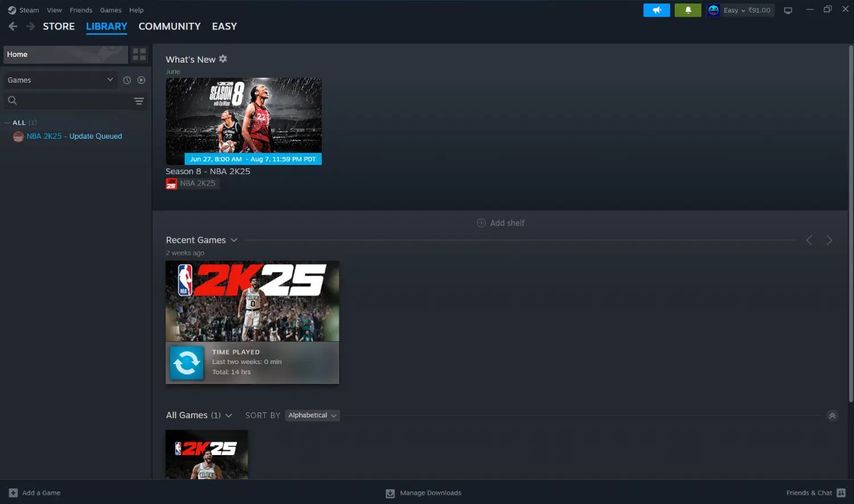Switch to the STORE tab

pyautogui.click(x=59, y=26)
